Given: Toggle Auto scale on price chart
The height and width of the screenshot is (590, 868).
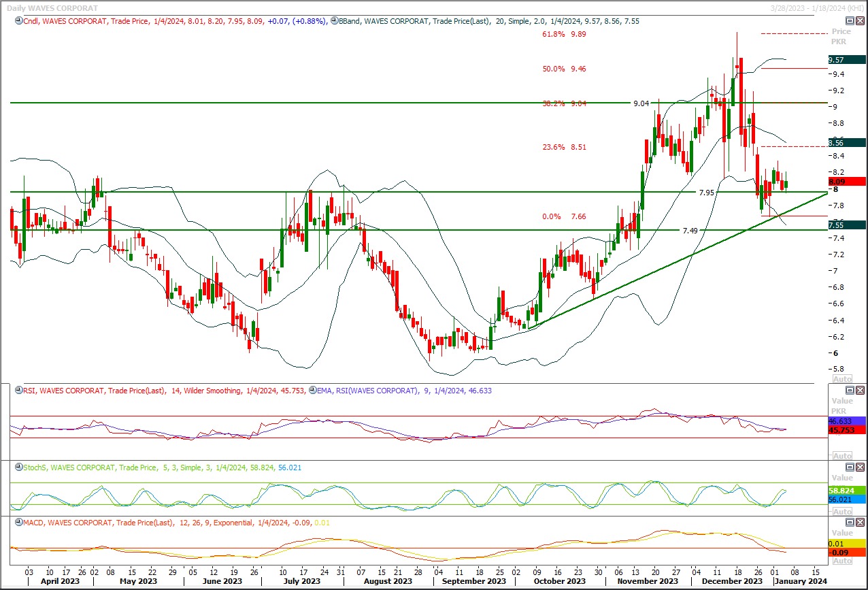Looking at the screenshot, I should tap(841, 378).
